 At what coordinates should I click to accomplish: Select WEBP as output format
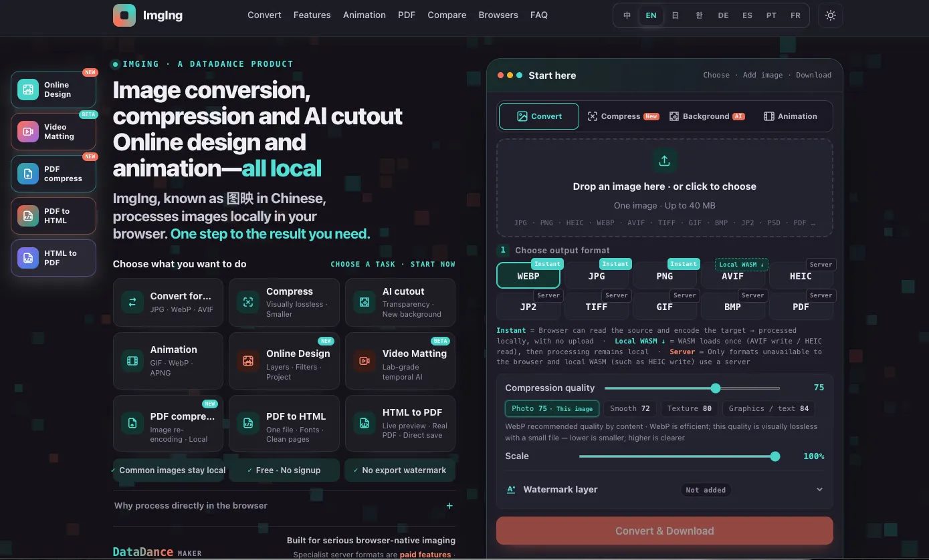528,276
